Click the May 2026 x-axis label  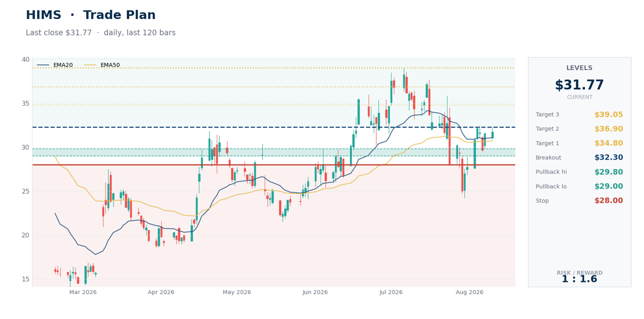click(x=237, y=292)
